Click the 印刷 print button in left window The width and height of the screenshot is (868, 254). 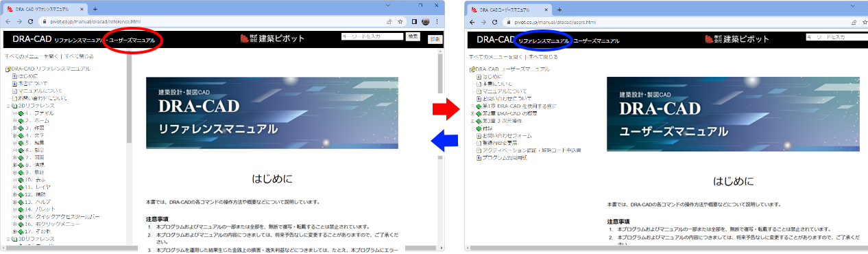coord(435,40)
